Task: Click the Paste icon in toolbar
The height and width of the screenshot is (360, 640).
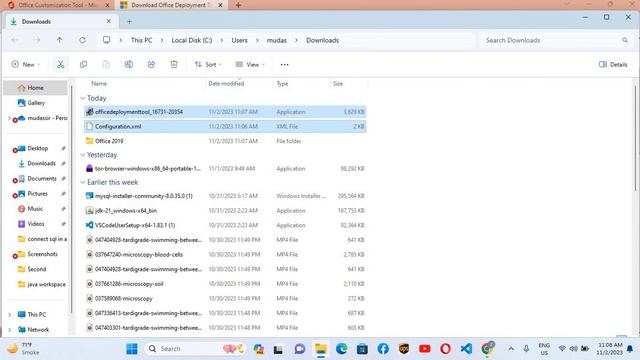Action: [x=106, y=64]
